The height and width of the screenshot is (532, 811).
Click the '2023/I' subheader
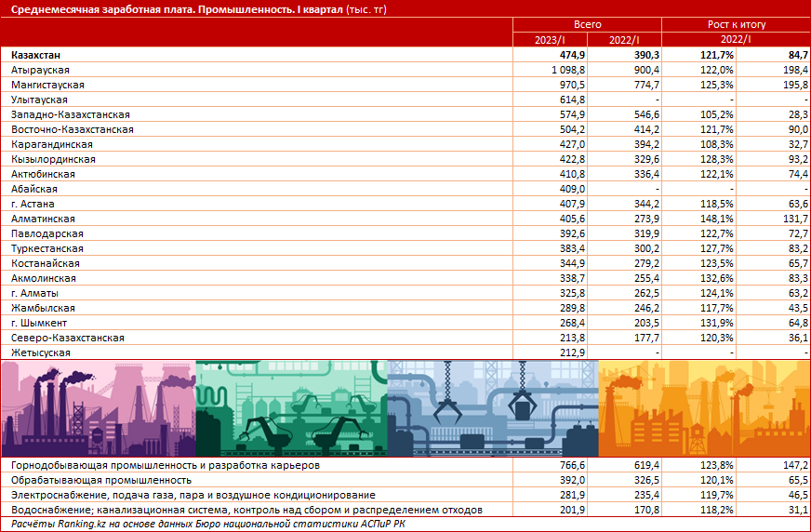551,40
